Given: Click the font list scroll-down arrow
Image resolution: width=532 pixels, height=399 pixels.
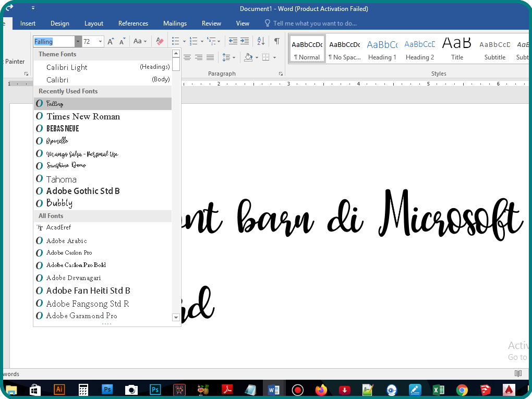Looking at the screenshot, I should 176,318.
